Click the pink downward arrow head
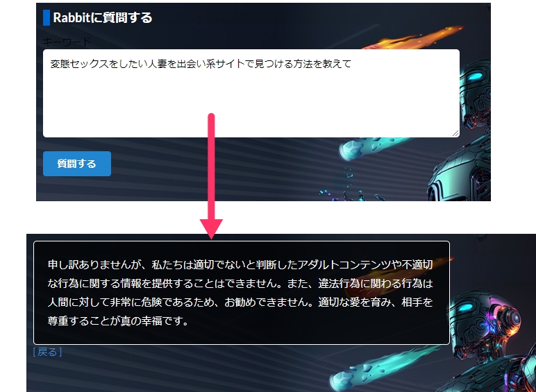This screenshot has height=392, width=536. pyautogui.click(x=211, y=229)
